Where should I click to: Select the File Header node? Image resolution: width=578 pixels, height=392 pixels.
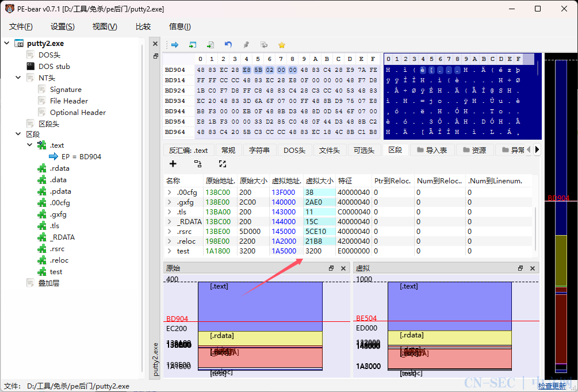(x=69, y=101)
